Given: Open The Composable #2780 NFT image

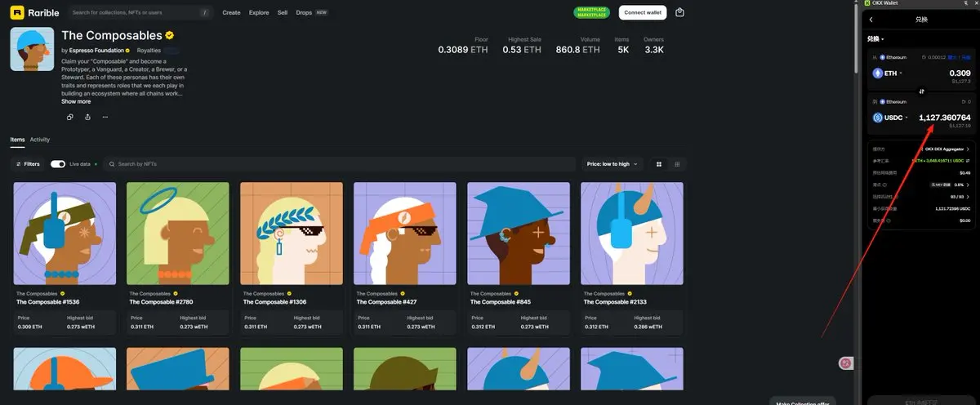Looking at the screenshot, I should 178,233.
